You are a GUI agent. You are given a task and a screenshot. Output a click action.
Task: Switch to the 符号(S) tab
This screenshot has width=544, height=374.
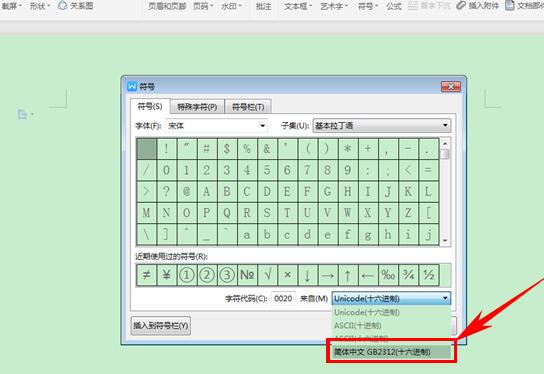[150, 106]
